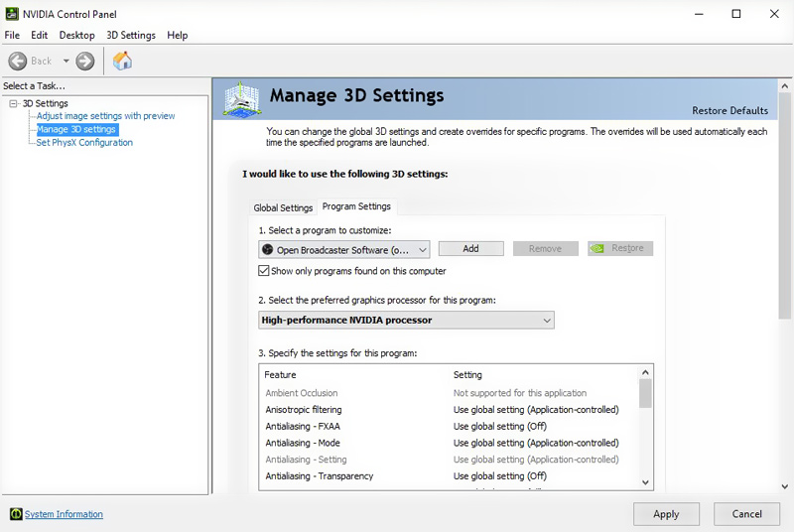Click the Home icon in toolbar

tap(122, 61)
